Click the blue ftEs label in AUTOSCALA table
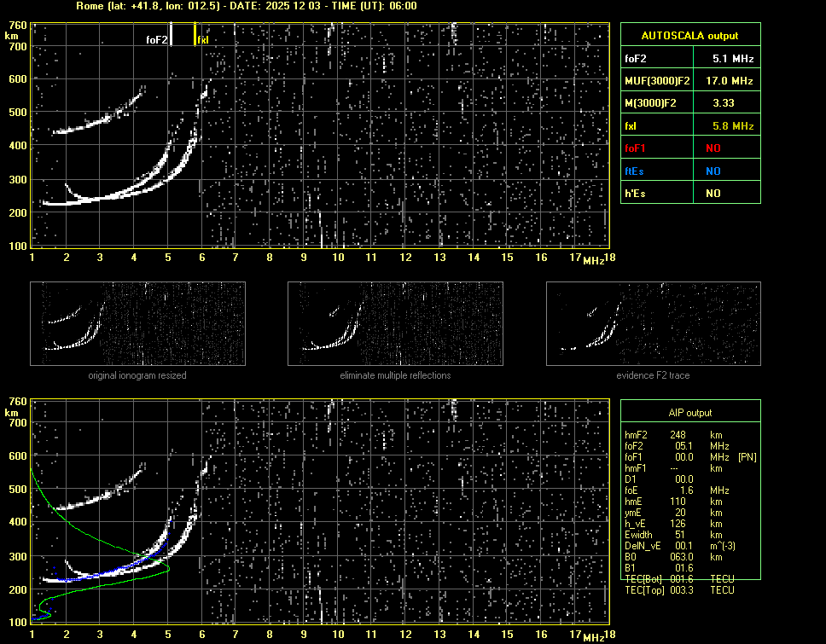The width and height of the screenshot is (826, 644). coord(636,171)
